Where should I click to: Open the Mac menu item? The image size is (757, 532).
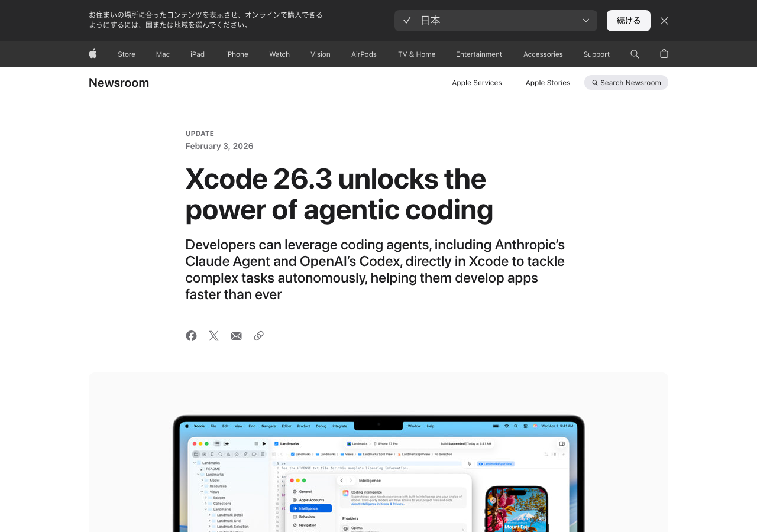pos(163,54)
